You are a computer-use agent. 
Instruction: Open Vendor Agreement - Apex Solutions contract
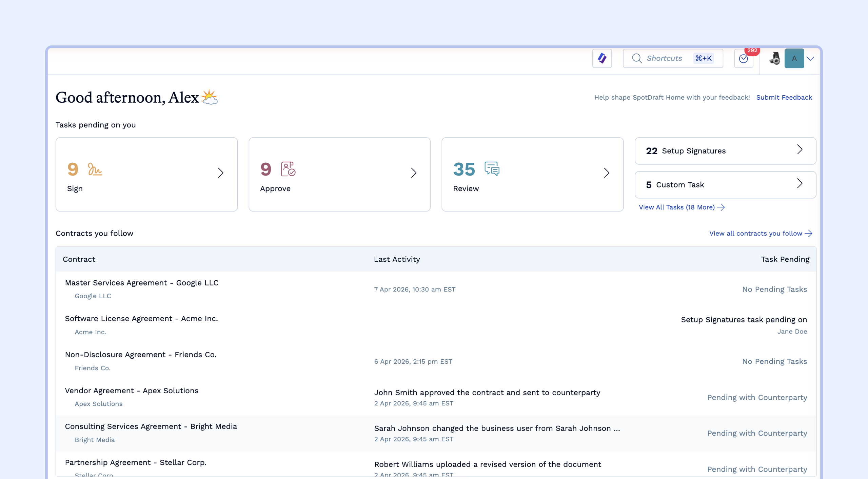pos(132,391)
